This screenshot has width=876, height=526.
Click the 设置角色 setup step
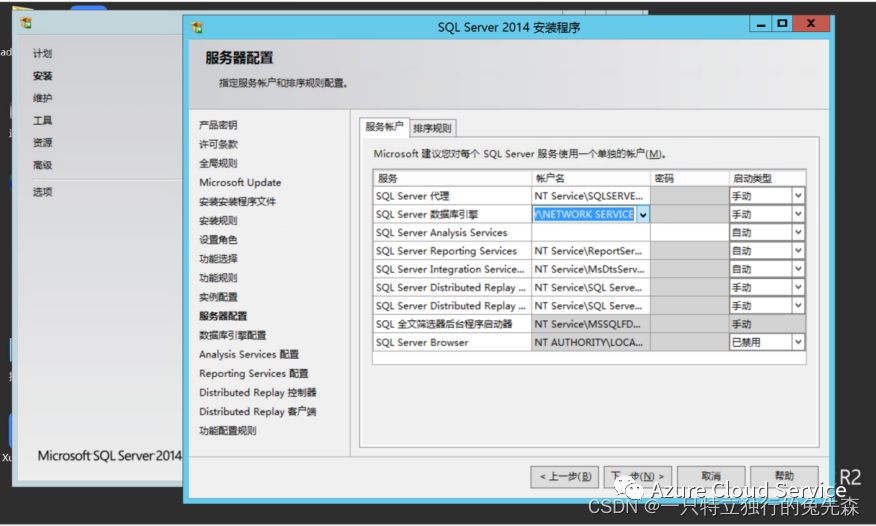pyautogui.click(x=218, y=240)
